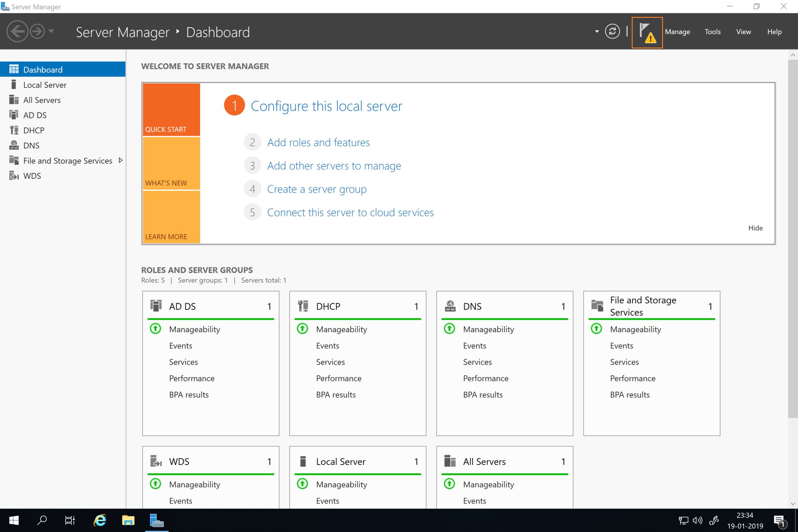
Task: Click the refresh dashboard icon
Action: click(x=612, y=32)
